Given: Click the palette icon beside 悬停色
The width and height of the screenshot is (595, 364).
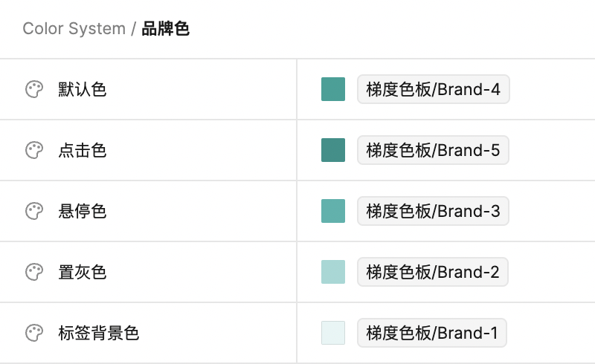Looking at the screenshot, I should tap(34, 212).
